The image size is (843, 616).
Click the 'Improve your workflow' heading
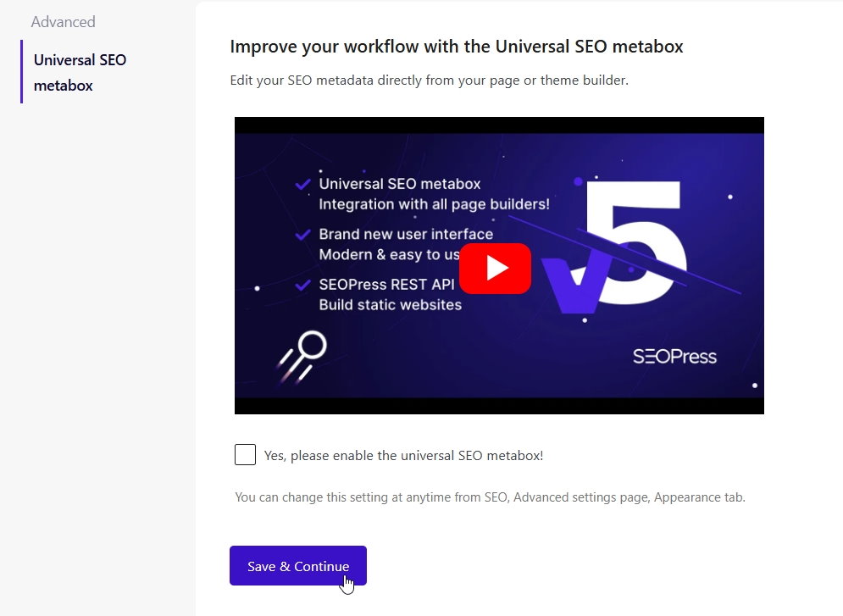(457, 47)
